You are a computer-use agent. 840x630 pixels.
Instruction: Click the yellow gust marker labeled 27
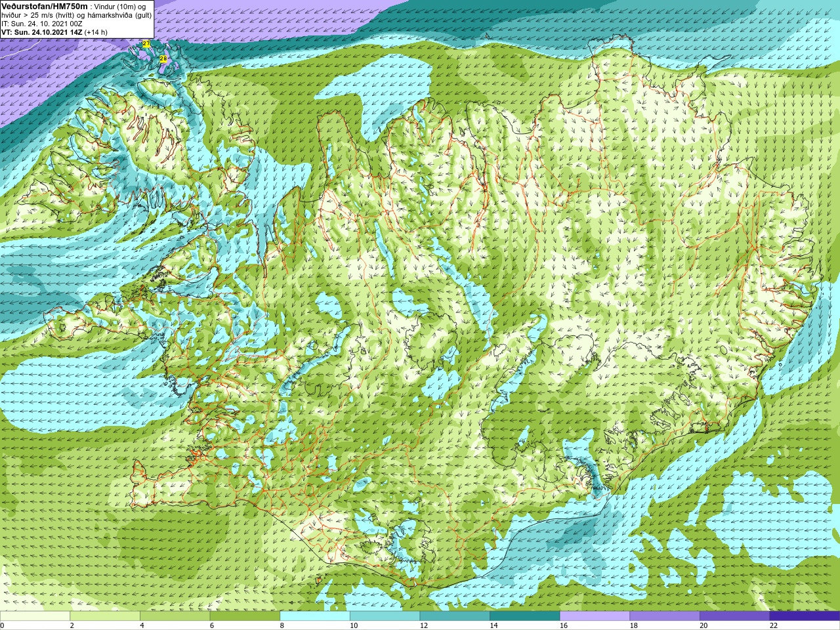coord(146,44)
